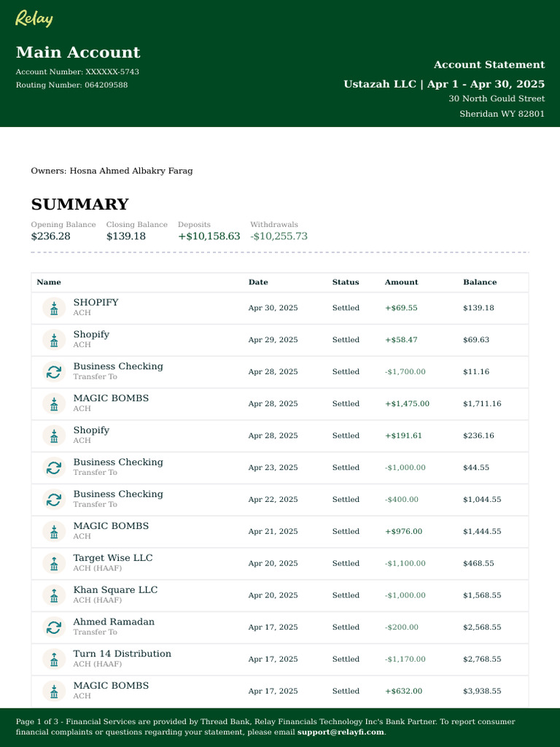Click the Khan Square LLC name
The image size is (560, 747).
(x=115, y=589)
